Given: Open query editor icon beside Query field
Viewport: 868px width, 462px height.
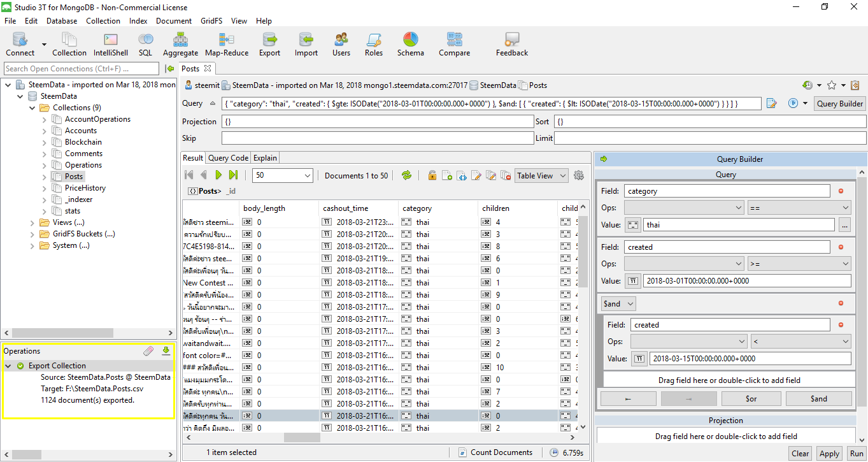Looking at the screenshot, I should tap(772, 103).
